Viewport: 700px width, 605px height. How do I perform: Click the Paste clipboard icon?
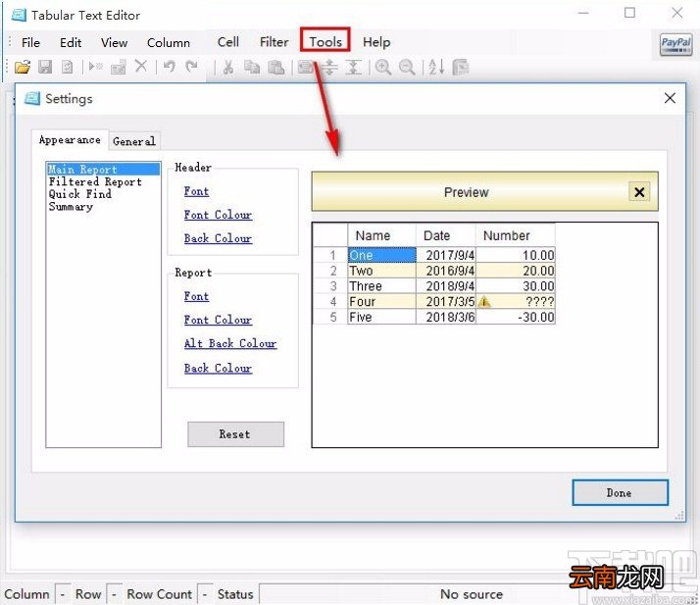pos(275,68)
